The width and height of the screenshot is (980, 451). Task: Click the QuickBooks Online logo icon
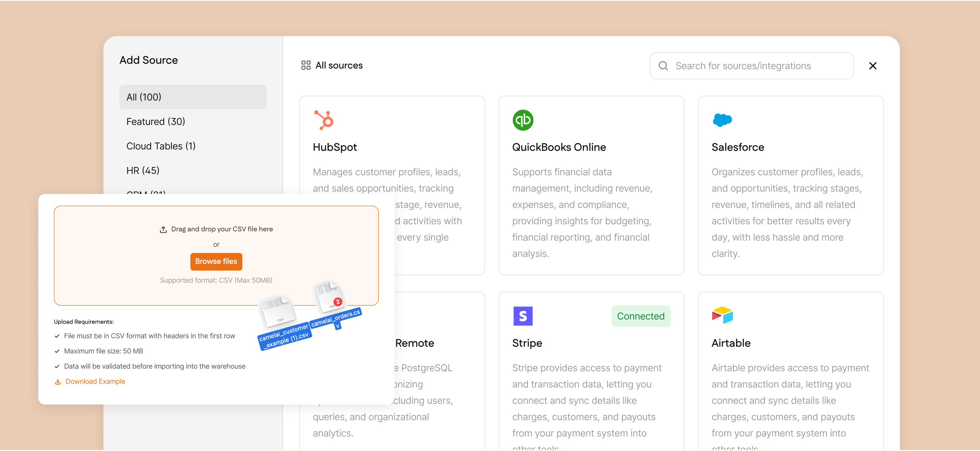click(523, 120)
